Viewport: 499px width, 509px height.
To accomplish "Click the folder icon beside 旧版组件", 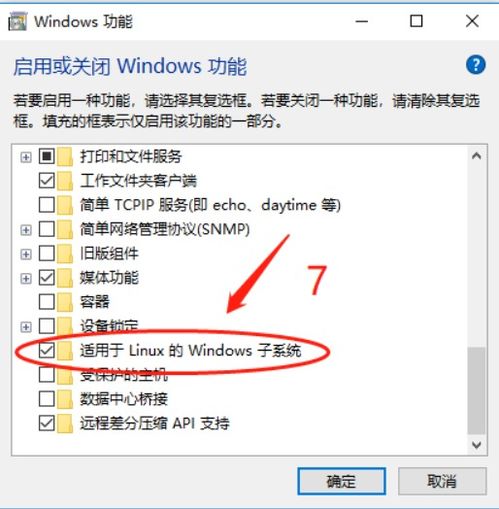I will point(65,253).
